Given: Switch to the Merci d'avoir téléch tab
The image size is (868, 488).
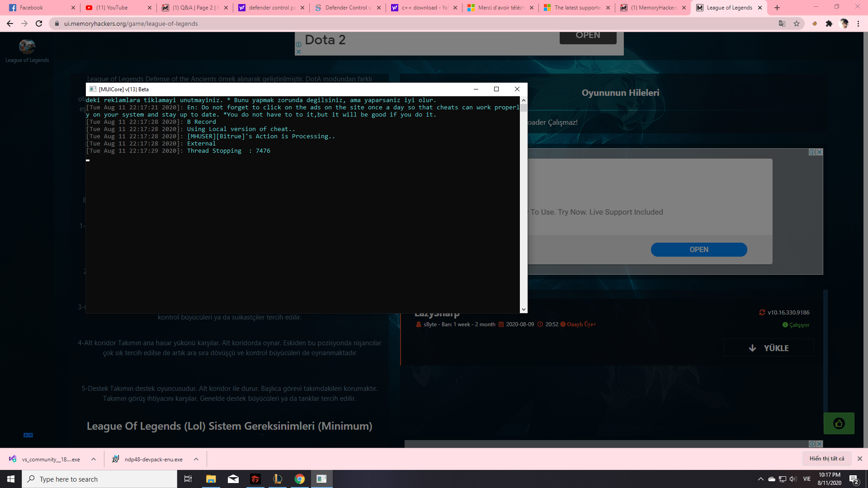Looking at the screenshot, I should (x=500, y=8).
